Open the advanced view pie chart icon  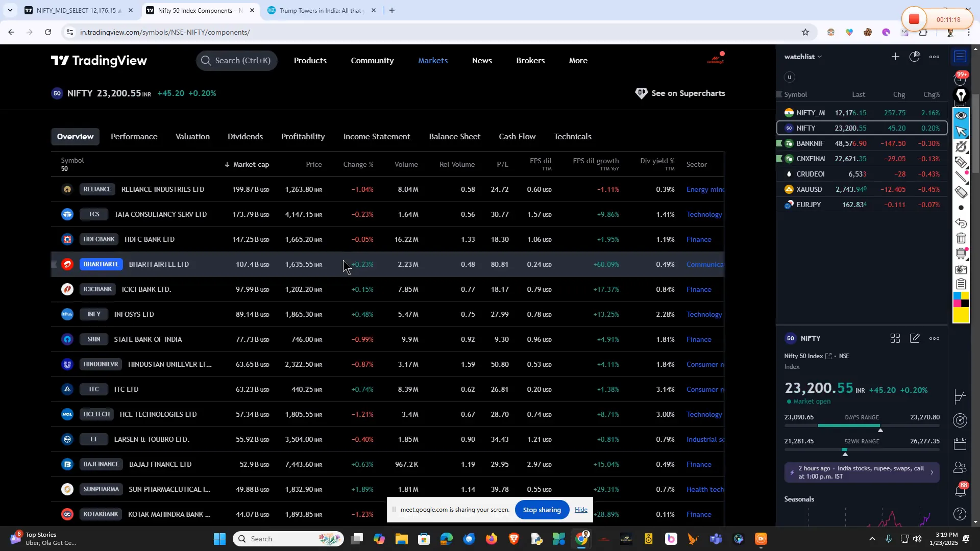(x=915, y=57)
